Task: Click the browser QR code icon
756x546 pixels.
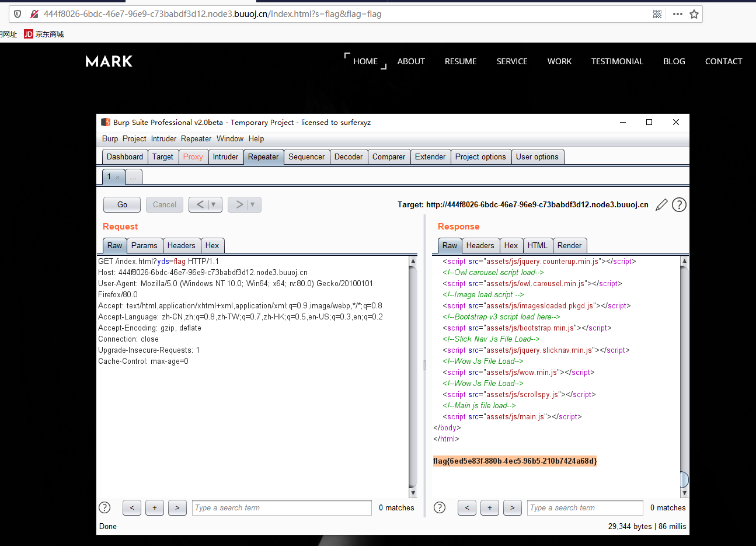Action: point(657,14)
